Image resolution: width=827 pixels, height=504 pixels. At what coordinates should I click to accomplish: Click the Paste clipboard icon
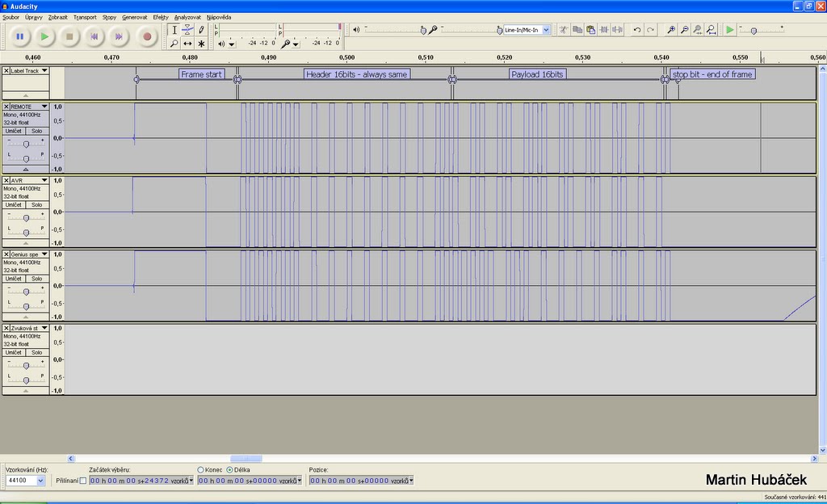[590, 30]
